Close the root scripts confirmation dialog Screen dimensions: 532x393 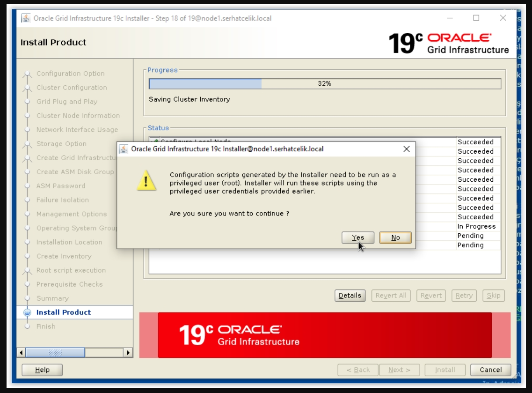(407, 149)
